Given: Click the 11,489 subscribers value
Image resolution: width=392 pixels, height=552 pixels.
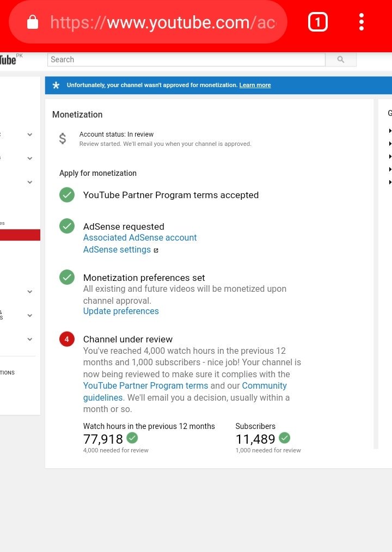Looking at the screenshot, I should tap(255, 439).
